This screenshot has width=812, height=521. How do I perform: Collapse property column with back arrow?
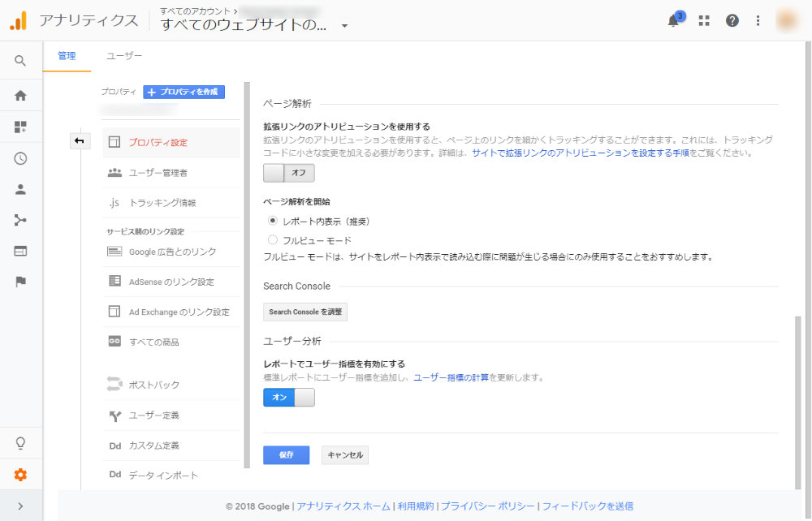tap(80, 140)
